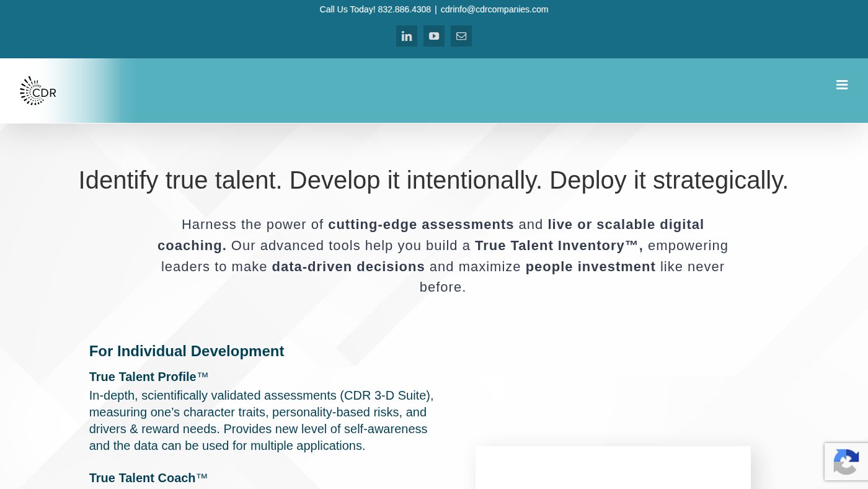Click the "True Talent Coach" heading
Image resolution: width=868 pixels, height=489 pixels.
148,478
